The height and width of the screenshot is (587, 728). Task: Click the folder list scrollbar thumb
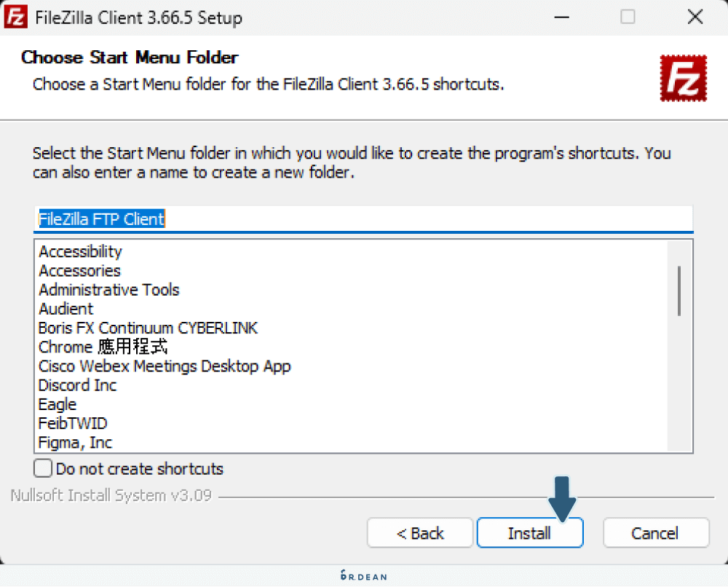click(x=679, y=291)
